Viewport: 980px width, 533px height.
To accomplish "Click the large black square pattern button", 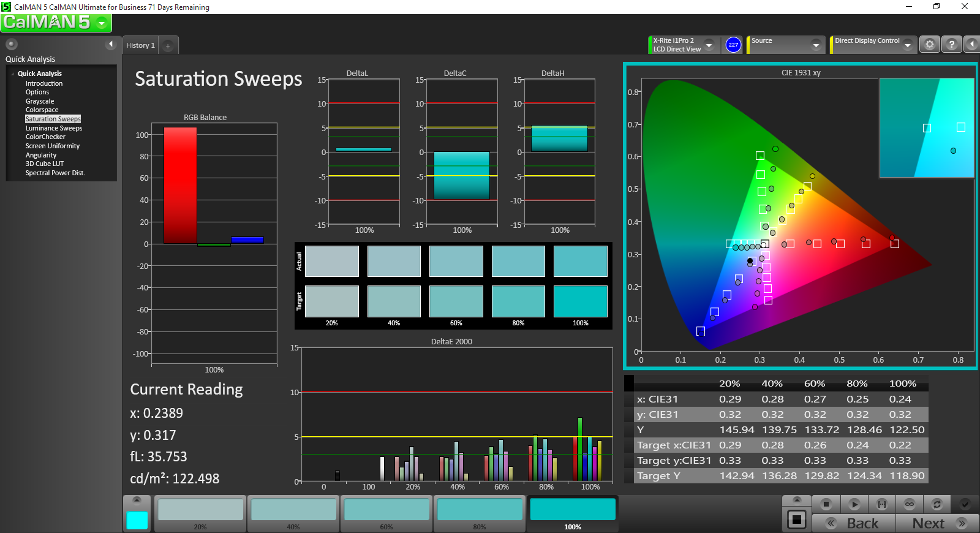I will click(x=797, y=520).
